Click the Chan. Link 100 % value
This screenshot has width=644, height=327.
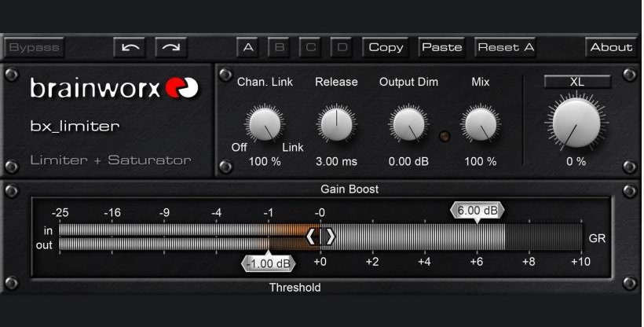click(265, 162)
